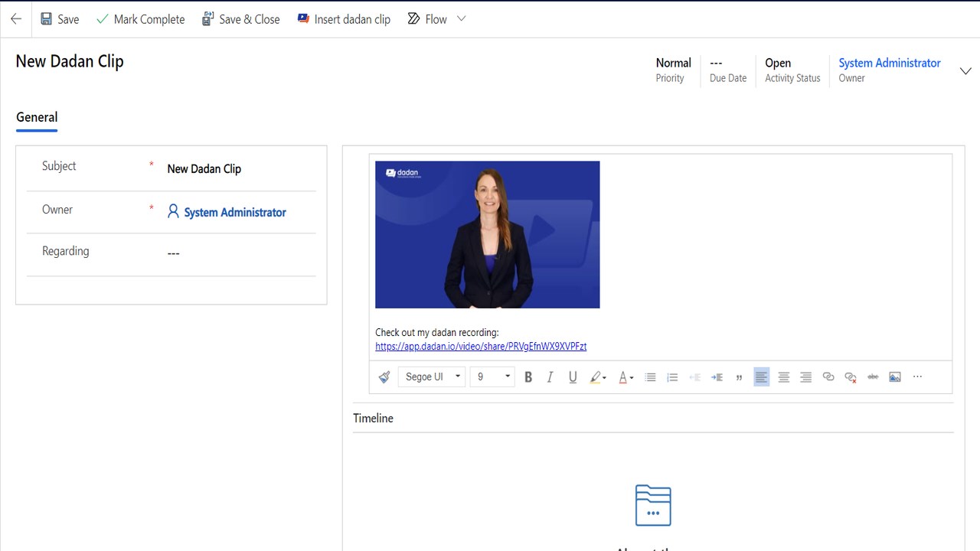Click the Timeline section heading
The width and height of the screenshot is (980, 551).
click(373, 419)
